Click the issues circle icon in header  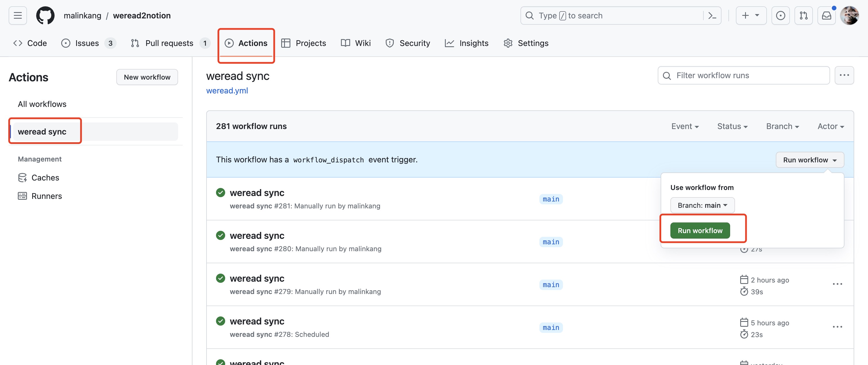pyautogui.click(x=780, y=16)
